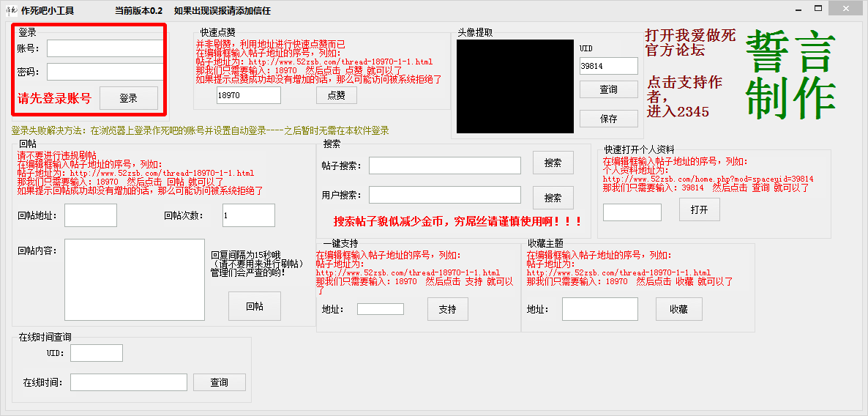Click the 一键支持 地址 input field
This screenshot has width=868, height=416.
point(381,309)
